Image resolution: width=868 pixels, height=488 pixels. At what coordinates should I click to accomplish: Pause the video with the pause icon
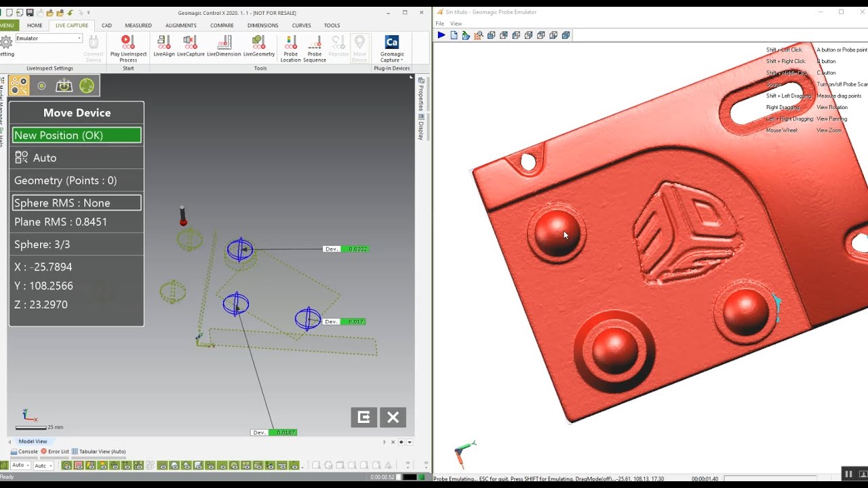(x=848, y=474)
